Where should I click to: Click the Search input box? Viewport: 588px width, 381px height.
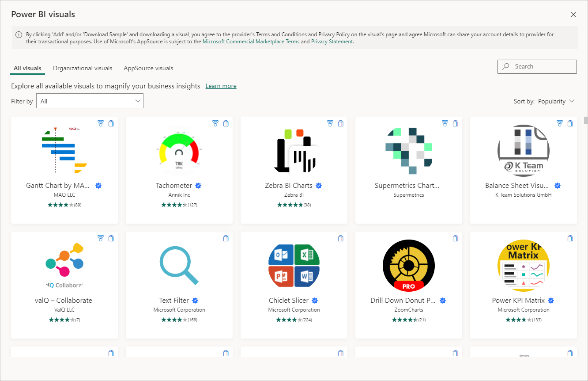537,66
